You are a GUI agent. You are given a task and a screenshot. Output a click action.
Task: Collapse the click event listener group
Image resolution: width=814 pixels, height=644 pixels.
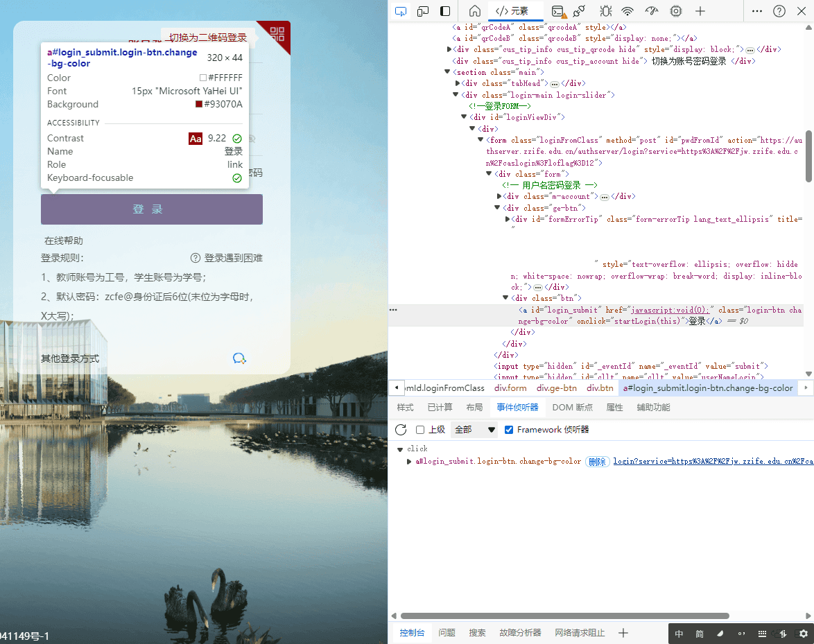tap(400, 449)
